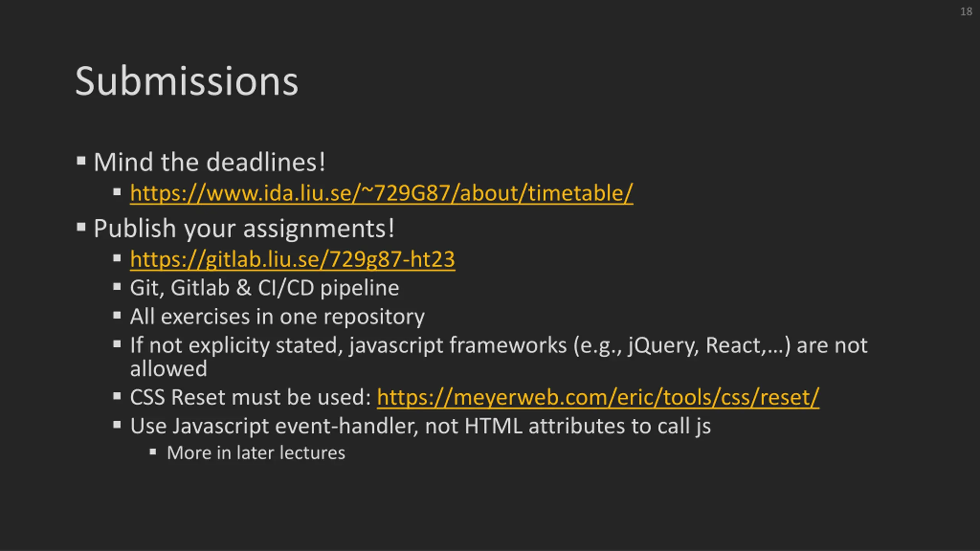This screenshot has width=980, height=551.
Task: Click the Submissions slide title
Action: pos(186,81)
